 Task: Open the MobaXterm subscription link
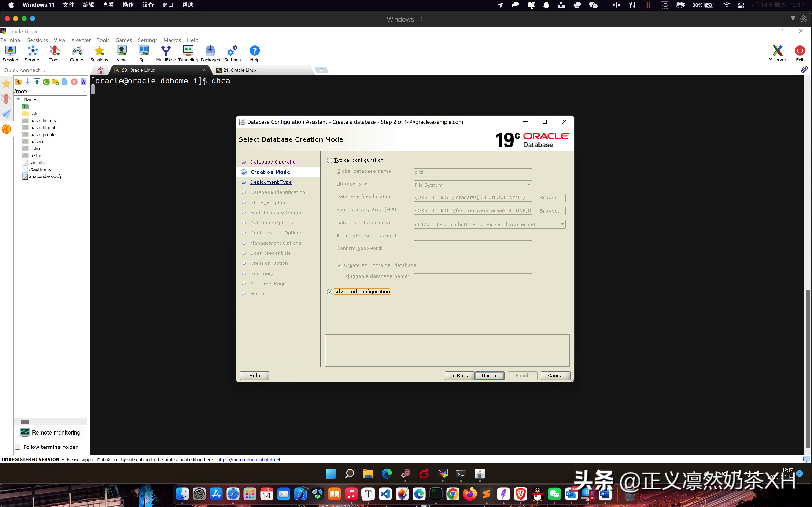[x=248, y=459]
